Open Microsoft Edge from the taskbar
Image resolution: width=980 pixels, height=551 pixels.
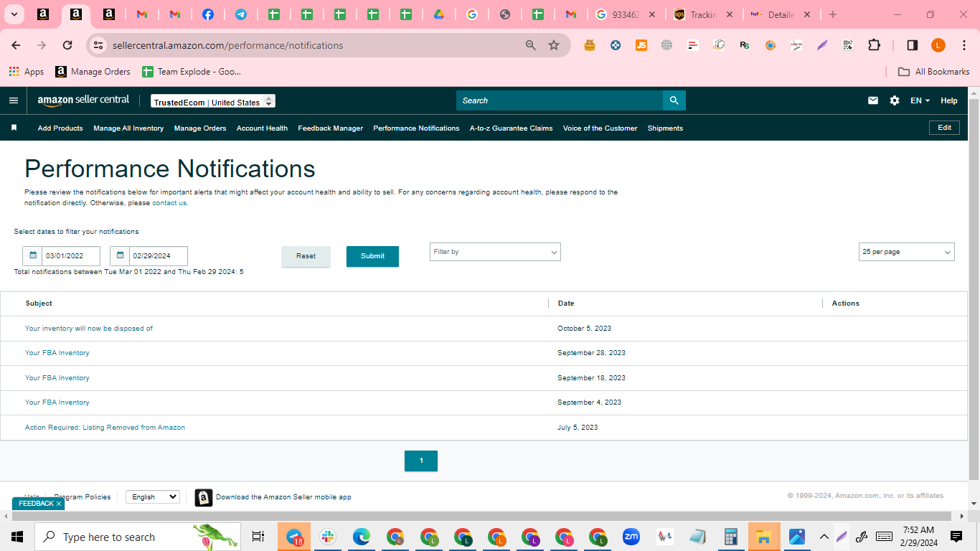362,537
